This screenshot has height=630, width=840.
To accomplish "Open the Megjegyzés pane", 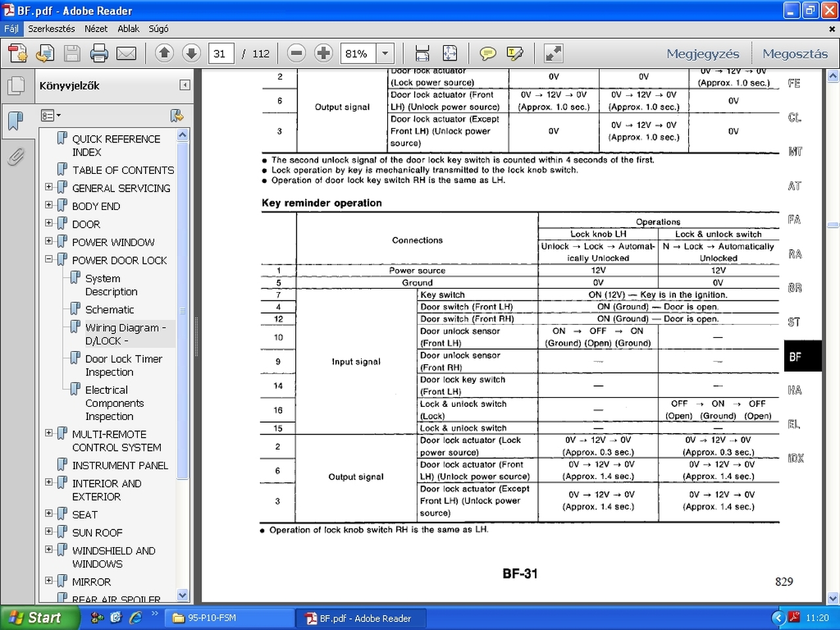I will (703, 54).
